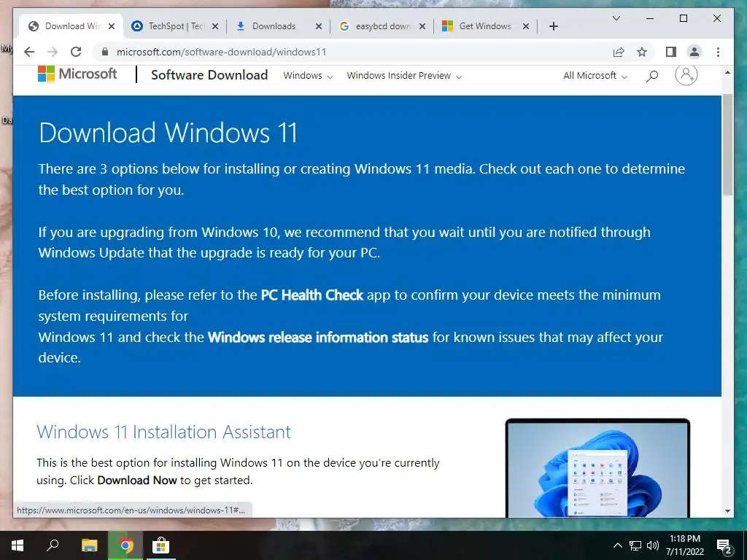
Task: Open the Microsoft site search magnifier
Action: pos(652,76)
